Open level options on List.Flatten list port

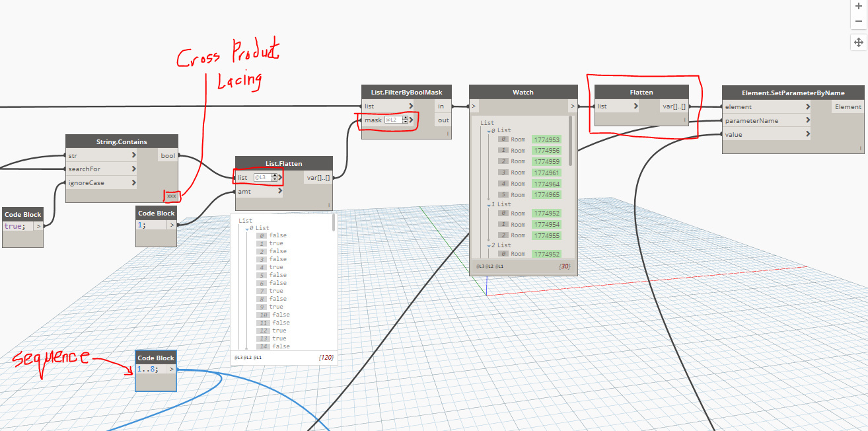pos(280,177)
